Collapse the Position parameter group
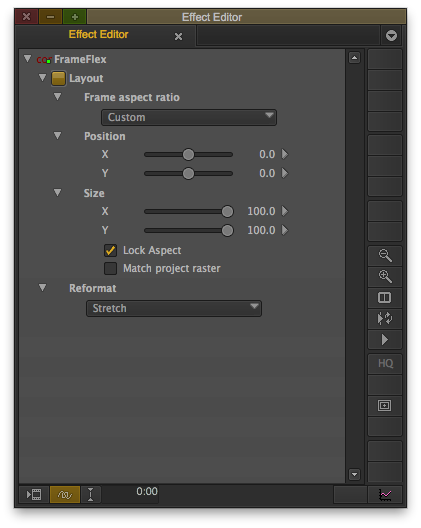The height and width of the screenshot is (528, 421). pos(58,136)
